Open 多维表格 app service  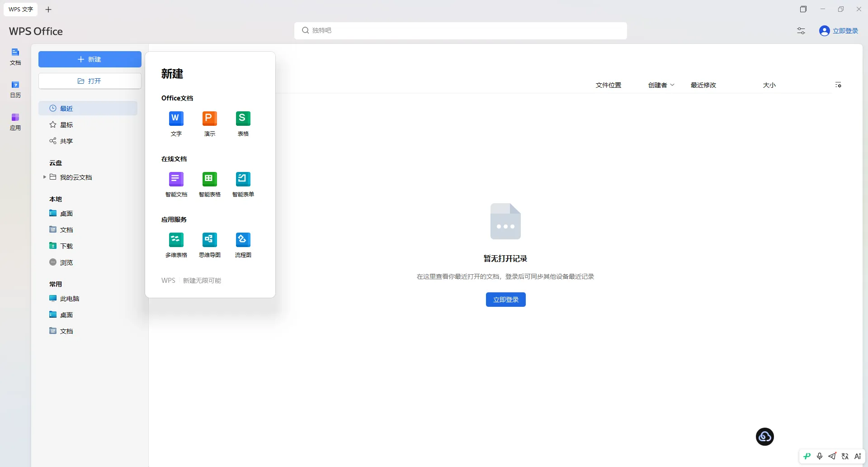coord(176,245)
